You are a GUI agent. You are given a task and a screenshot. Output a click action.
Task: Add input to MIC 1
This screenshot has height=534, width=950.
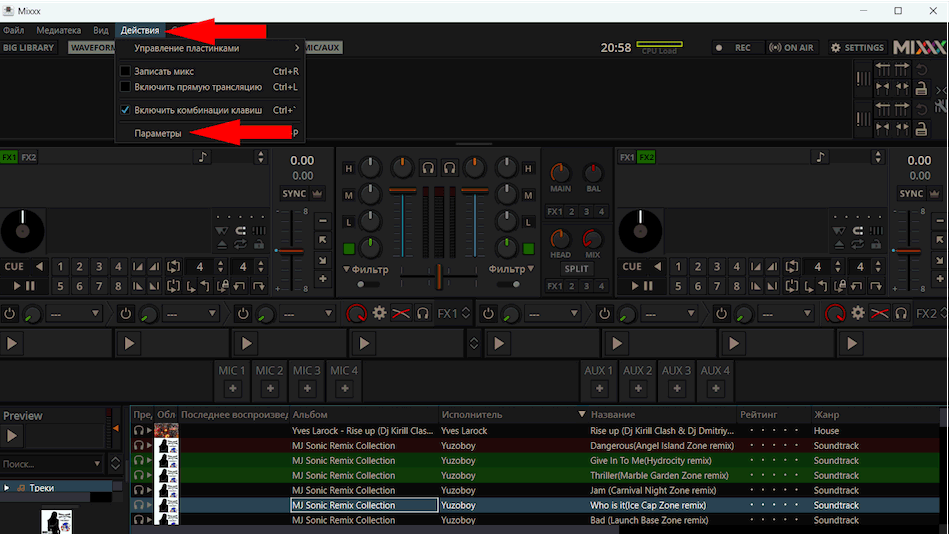233,389
